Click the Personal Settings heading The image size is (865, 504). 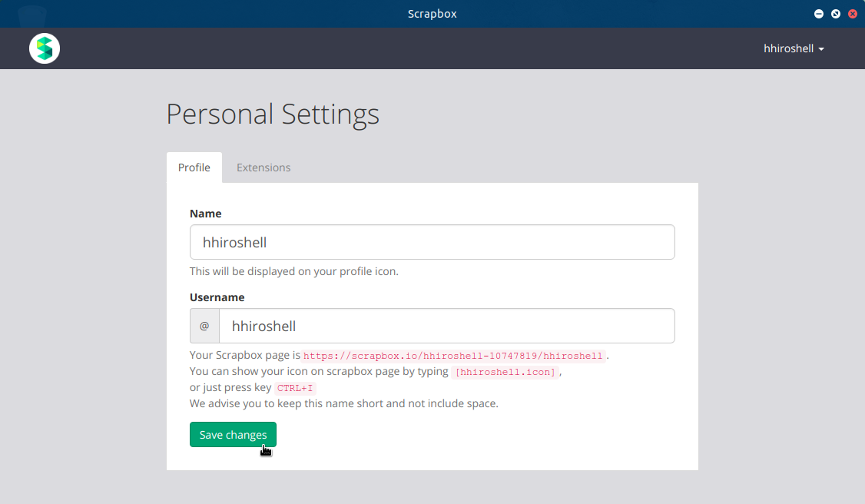point(273,114)
